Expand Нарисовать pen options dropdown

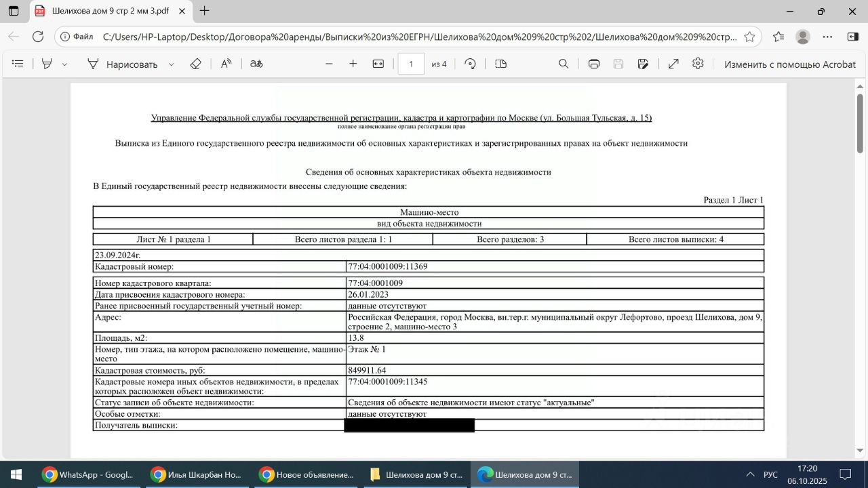[171, 64]
